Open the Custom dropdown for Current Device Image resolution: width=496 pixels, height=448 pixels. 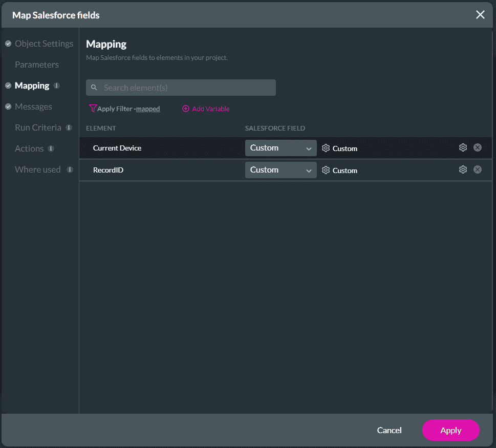[281, 148]
